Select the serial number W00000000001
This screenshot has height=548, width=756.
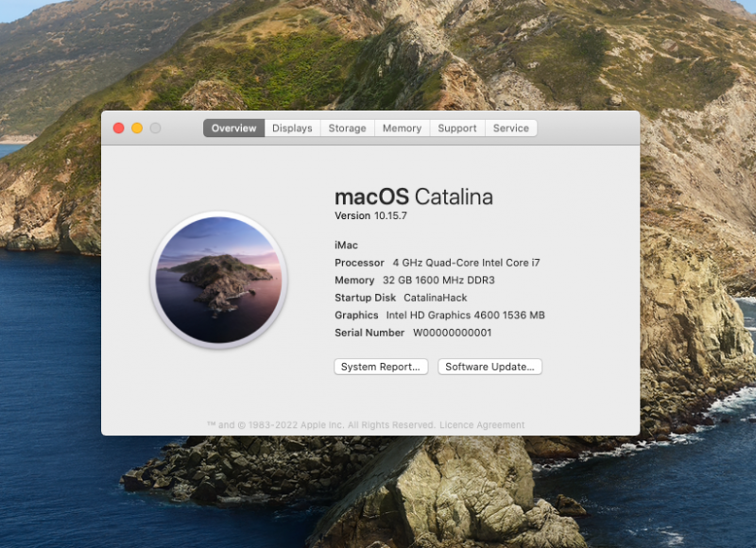(x=453, y=333)
